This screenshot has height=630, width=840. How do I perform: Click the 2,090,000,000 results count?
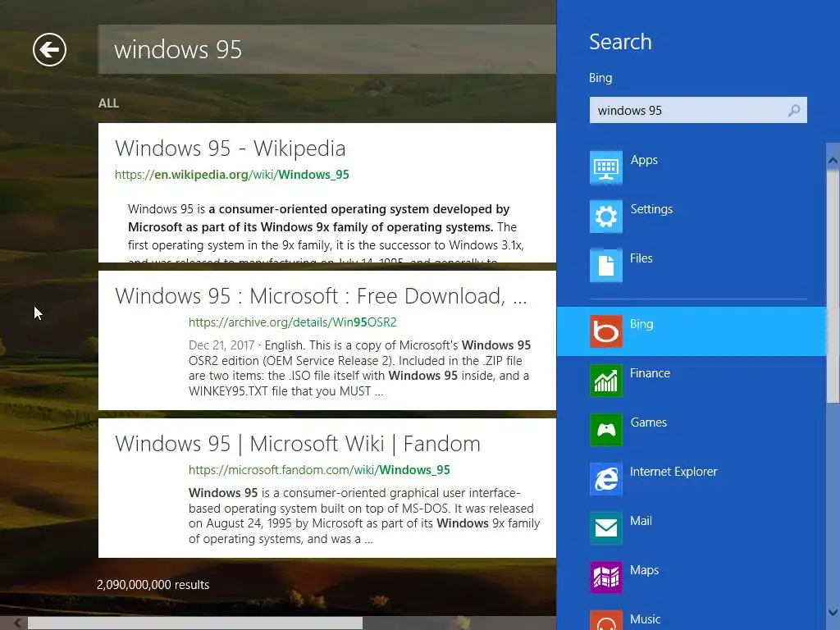click(x=153, y=585)
